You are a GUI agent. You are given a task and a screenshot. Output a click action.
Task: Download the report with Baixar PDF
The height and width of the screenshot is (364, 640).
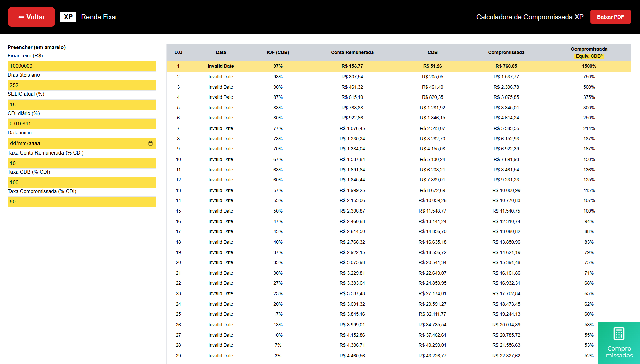coord(610,17)
